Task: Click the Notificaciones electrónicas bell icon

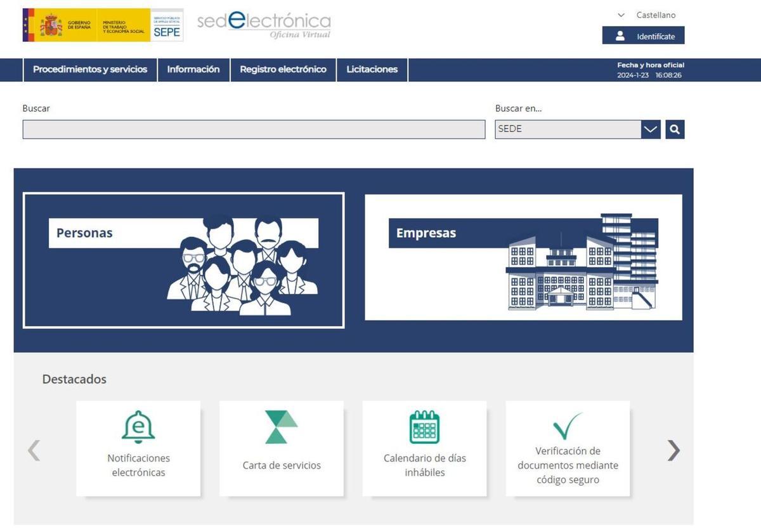Action: [x=138, y=427]
